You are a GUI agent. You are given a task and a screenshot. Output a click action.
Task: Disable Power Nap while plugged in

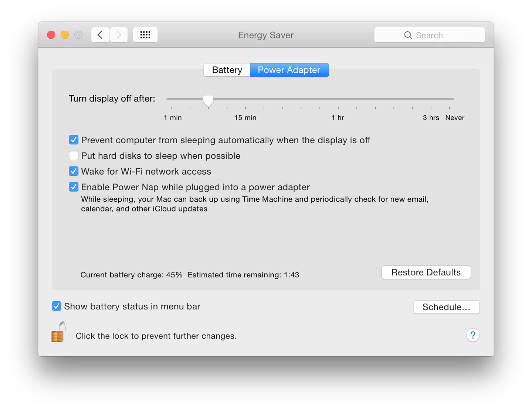click(x=74, y=187)
